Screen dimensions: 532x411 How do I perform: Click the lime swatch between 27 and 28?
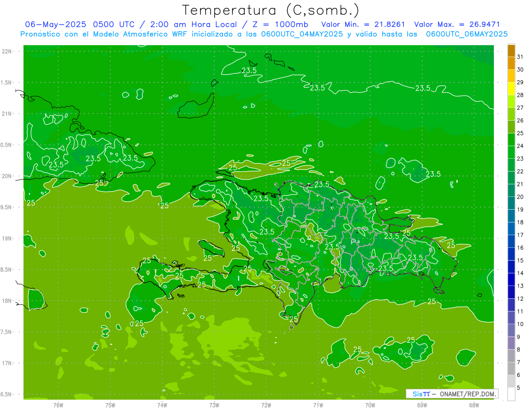(x=511, y=102)
